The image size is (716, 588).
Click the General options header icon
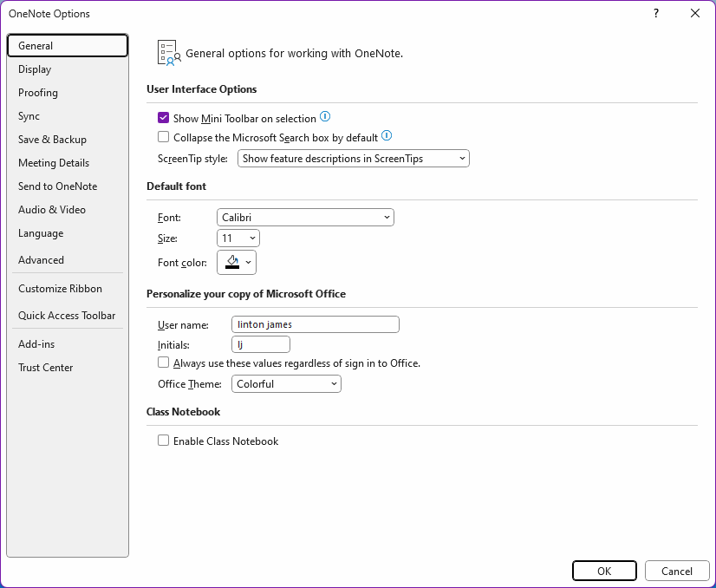[169, 53]
